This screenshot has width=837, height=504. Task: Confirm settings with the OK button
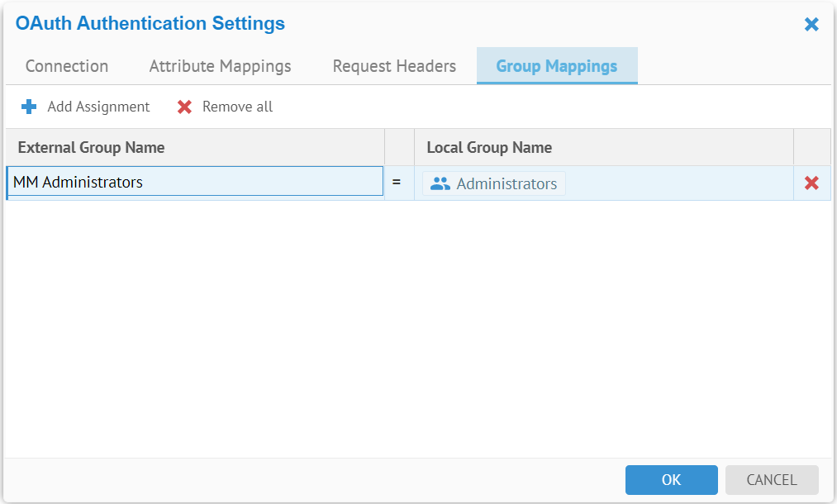(x=671, y=479)
